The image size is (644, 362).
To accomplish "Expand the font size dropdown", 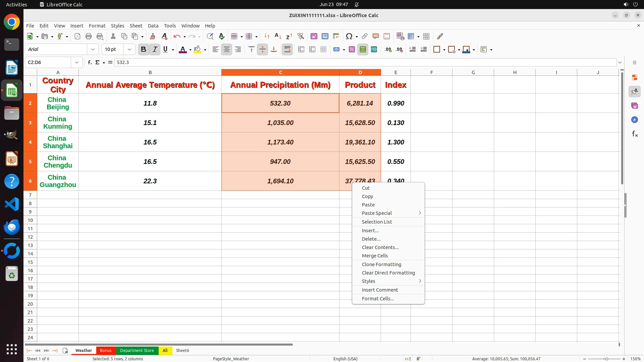I will click(x=129, y=50).
